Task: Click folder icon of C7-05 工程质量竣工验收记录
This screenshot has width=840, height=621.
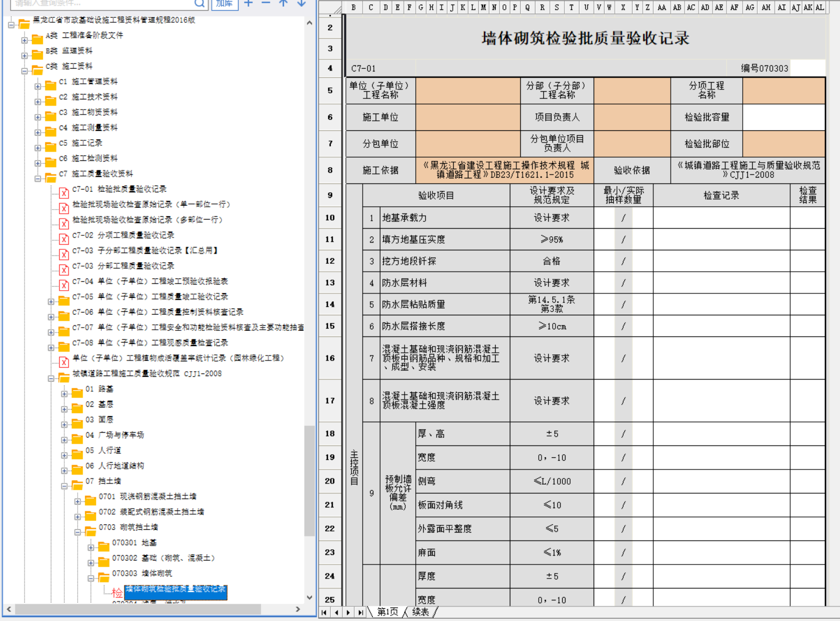Action: pyautogui.click(x=64, y=301)
